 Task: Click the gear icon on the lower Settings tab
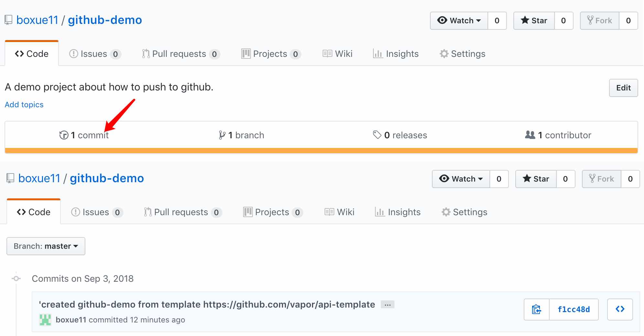pyautogui.click(x=446, y=212)
